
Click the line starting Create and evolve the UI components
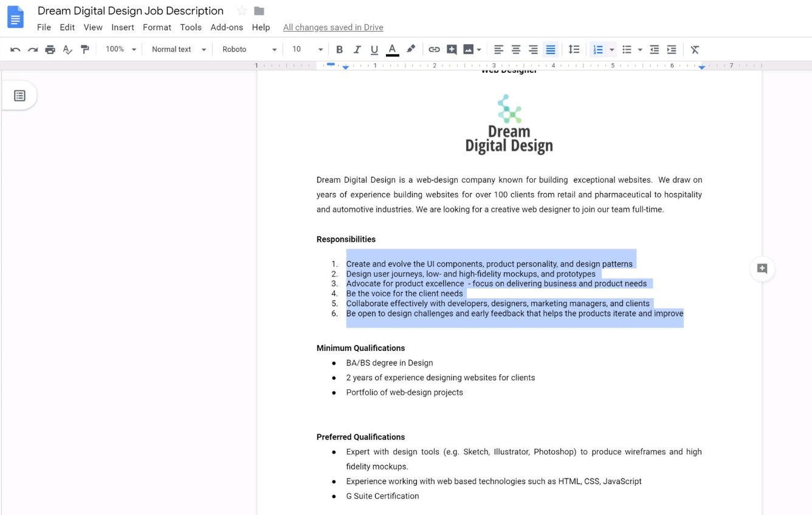point(489,264)
